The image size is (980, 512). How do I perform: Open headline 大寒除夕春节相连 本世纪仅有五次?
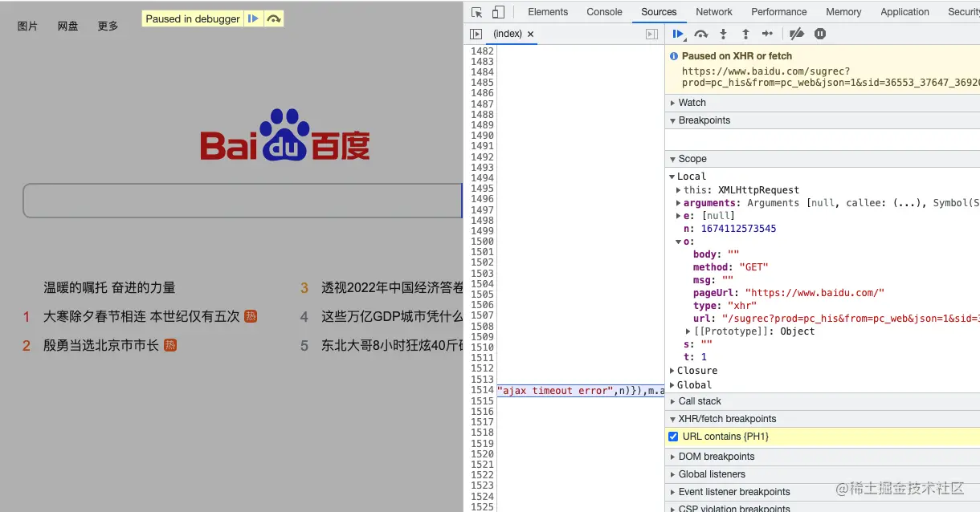(141, 316)
